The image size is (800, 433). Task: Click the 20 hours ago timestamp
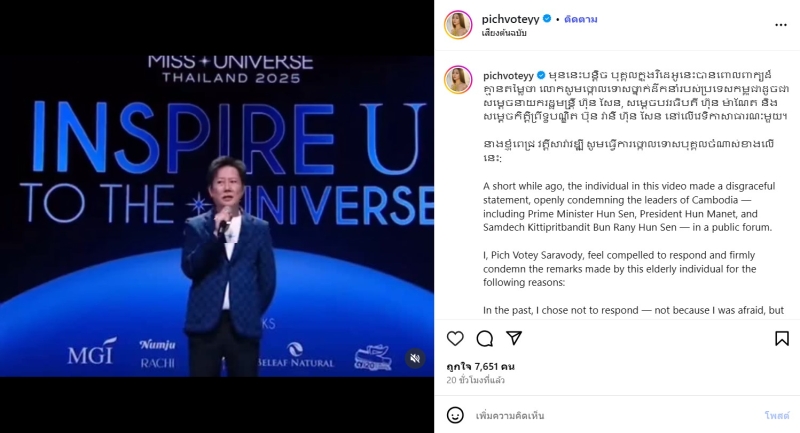(476, 380)
